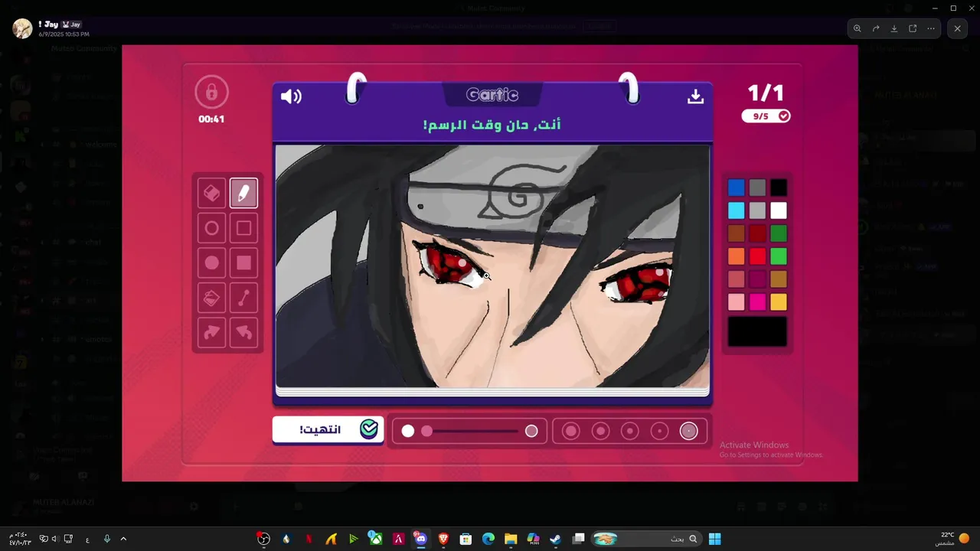Click the Windows taskbar search box
The height and width of the screenshot is (551, 980).
[x=646, y=539]
